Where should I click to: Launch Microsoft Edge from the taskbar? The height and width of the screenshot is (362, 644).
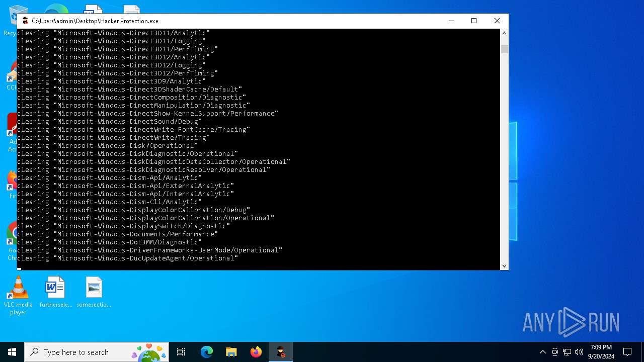point(207,352)
